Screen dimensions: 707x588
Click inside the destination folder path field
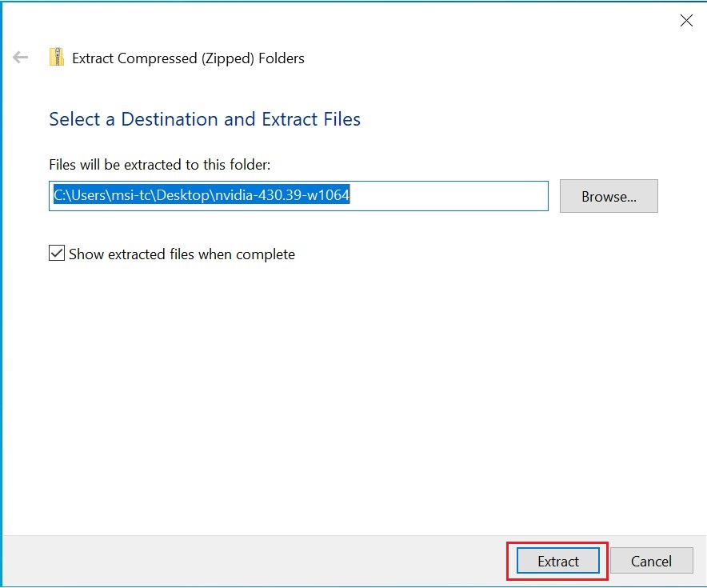[298, 196]
